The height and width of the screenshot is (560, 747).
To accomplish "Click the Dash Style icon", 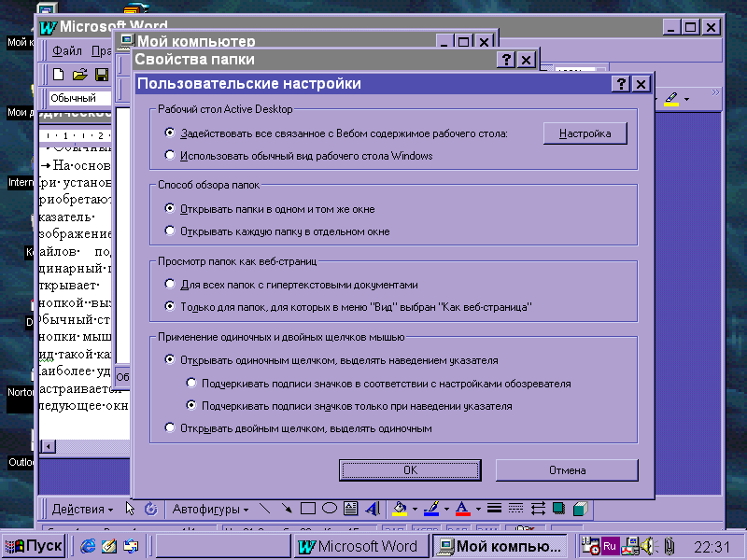I will [x=515, y=509].
